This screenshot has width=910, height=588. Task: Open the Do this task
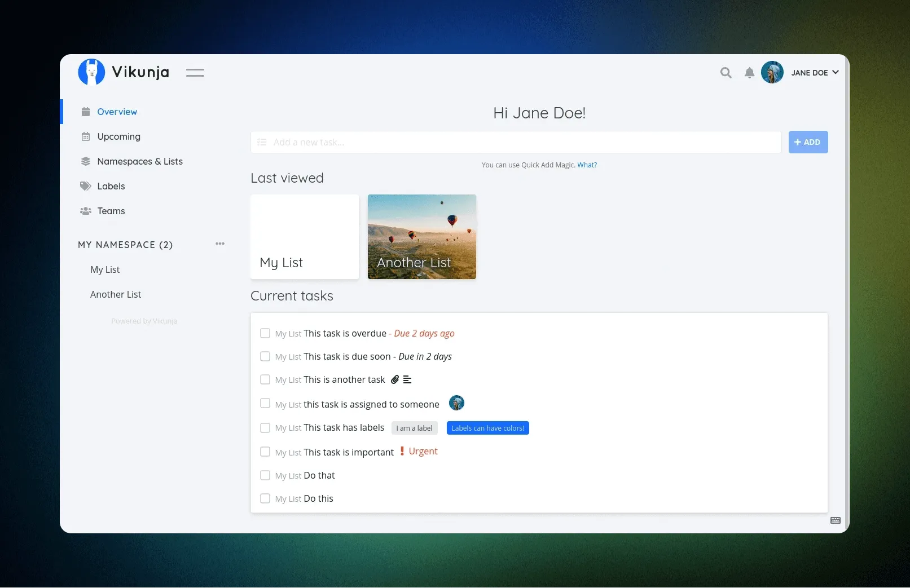318,498
